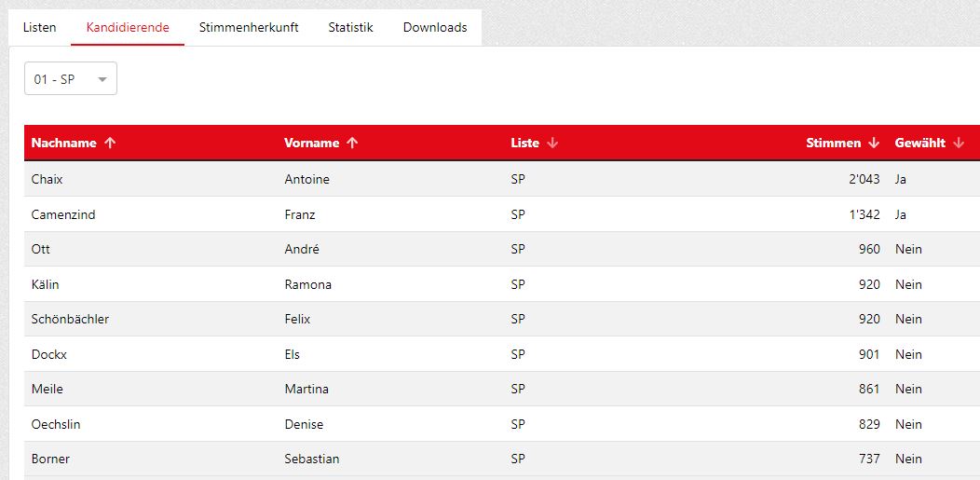The image size is (980, 480).
Task: Click first name Denise
Action: (304, 424)
